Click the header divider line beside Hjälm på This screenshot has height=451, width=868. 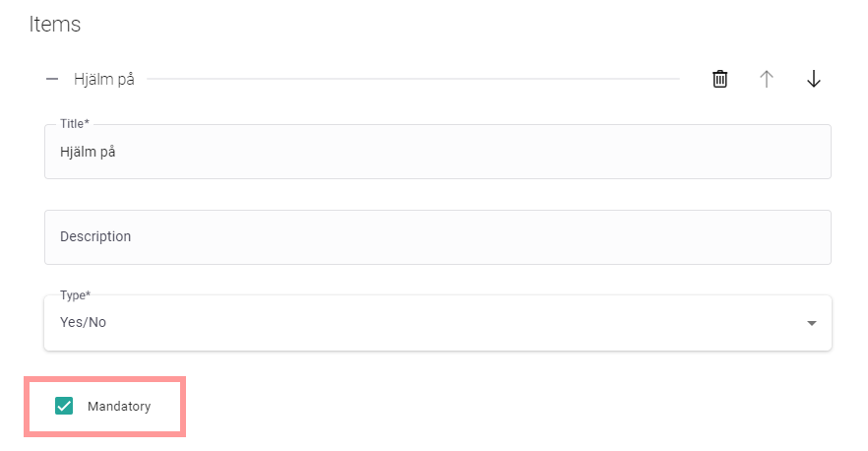click(x=413, y=79)
